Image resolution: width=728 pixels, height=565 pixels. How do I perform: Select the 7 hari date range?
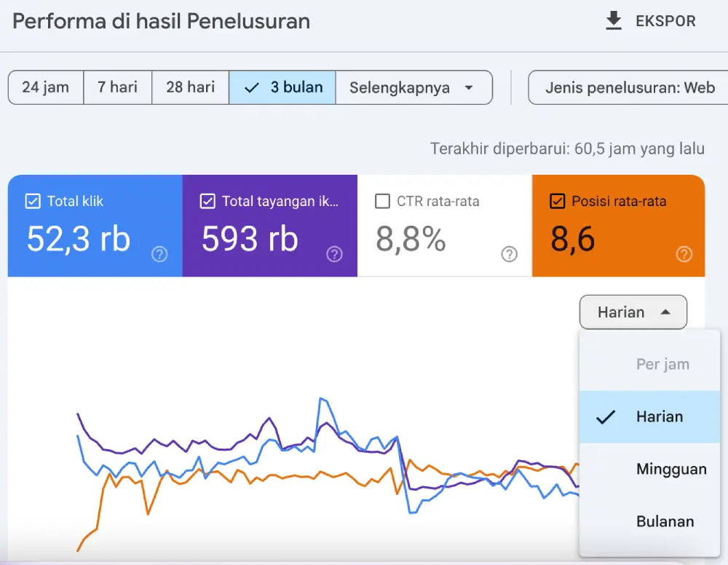coord(117,87)
